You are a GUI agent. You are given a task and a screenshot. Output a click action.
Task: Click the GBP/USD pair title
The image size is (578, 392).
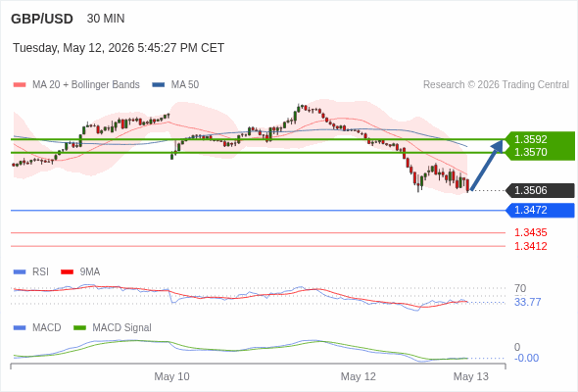coord(42,19)
